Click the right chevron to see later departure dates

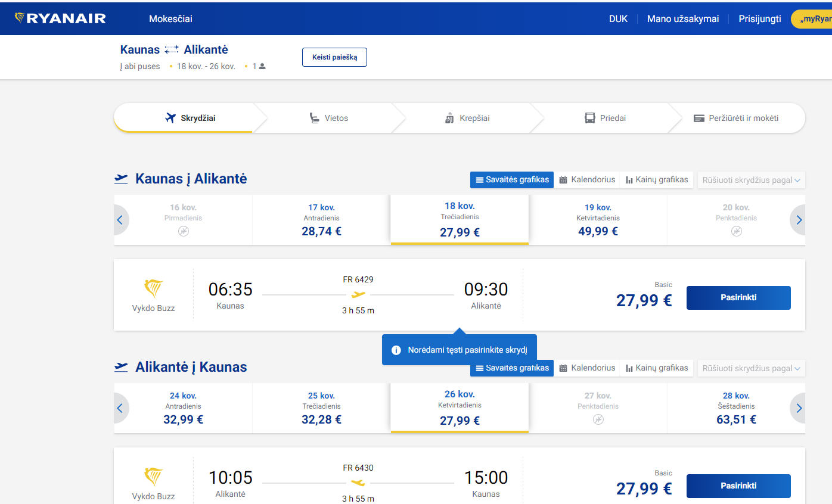coord(799,220)
